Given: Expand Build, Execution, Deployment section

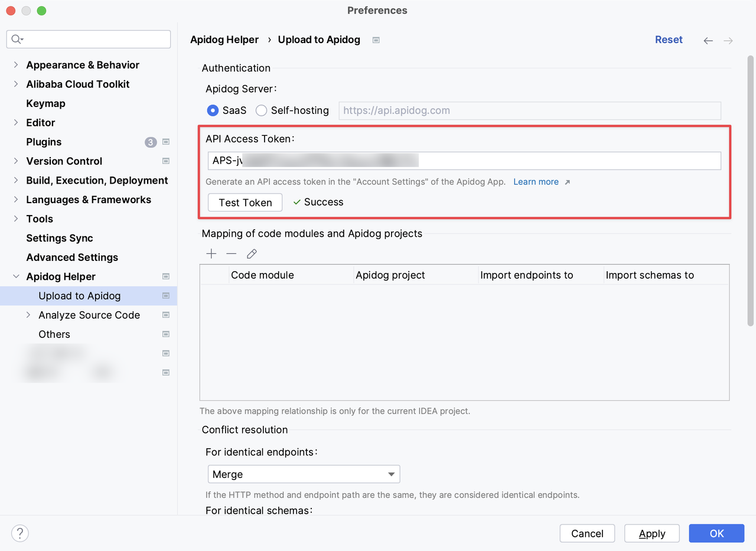Looking at the screenshot, I should pos(15,180).
